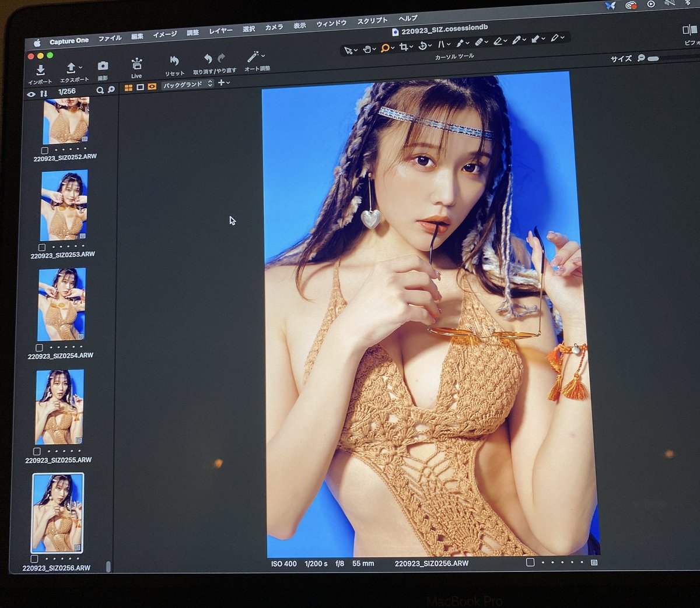Open the Export dropdown arrow
Image resolution: width=700 pixels, height=608 pixels.
[80, 68]
